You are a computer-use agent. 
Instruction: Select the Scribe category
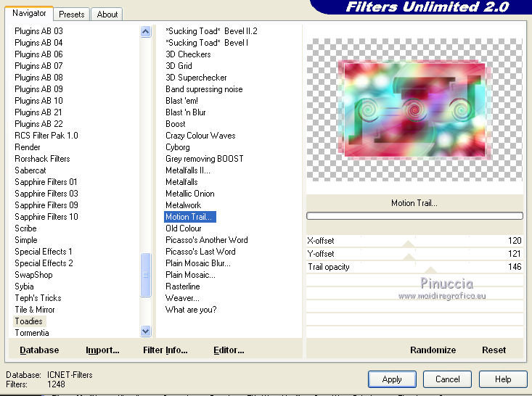25,228
